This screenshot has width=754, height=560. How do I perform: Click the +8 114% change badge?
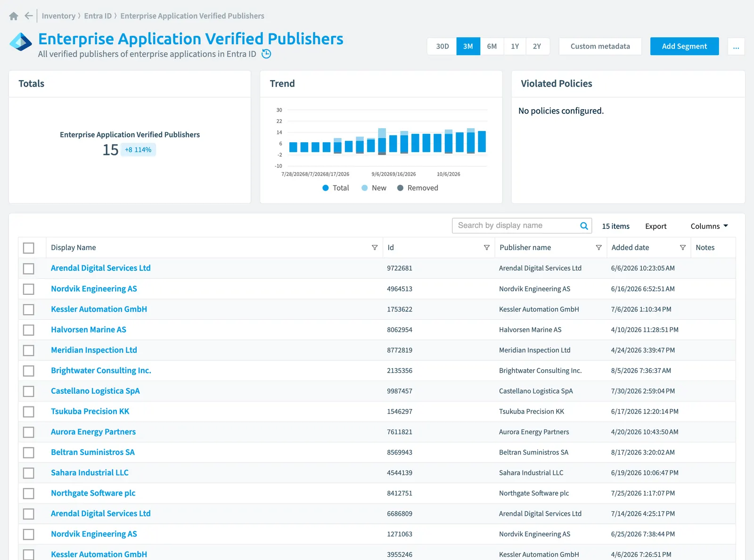(138, 150)
